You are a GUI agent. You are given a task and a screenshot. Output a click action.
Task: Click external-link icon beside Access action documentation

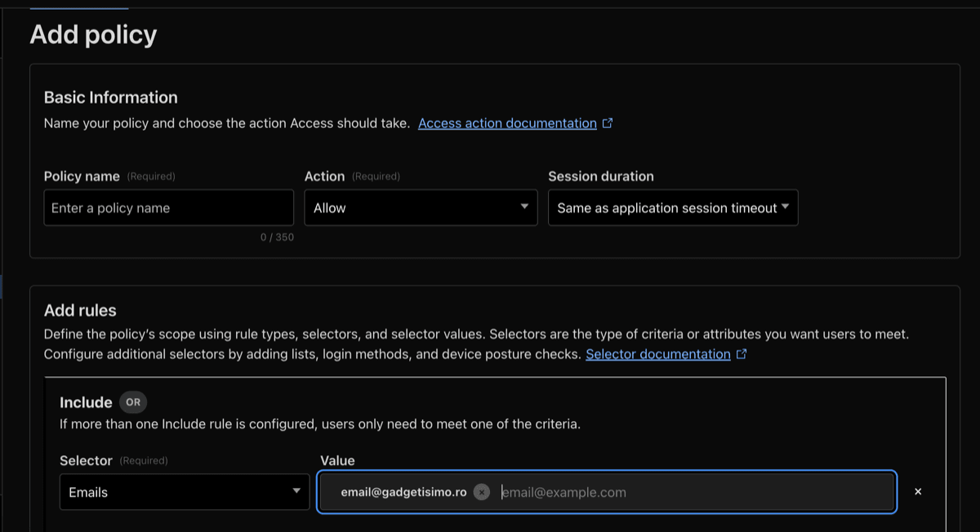pos(608,123)
